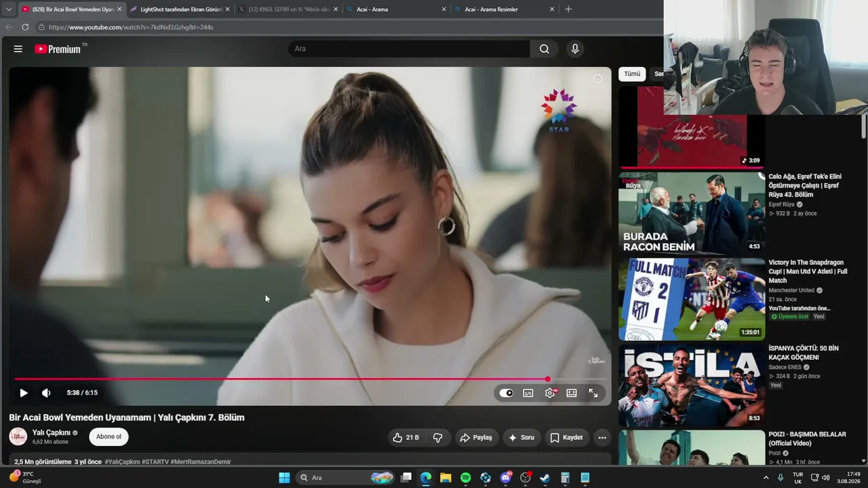Click the #YalıÇapkını hashtag
Screen dimensions: 868x488
[x=122, y=462]
